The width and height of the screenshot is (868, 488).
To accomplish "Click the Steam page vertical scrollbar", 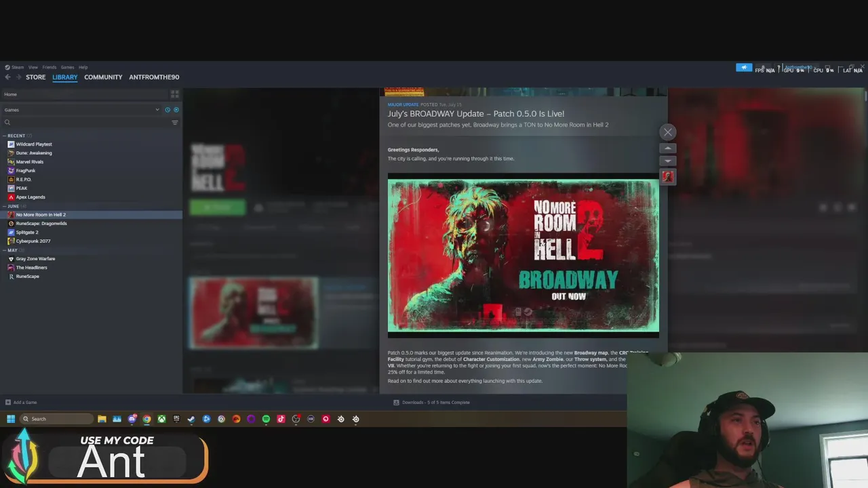I will pyautogui.click(x=866, y=95).
